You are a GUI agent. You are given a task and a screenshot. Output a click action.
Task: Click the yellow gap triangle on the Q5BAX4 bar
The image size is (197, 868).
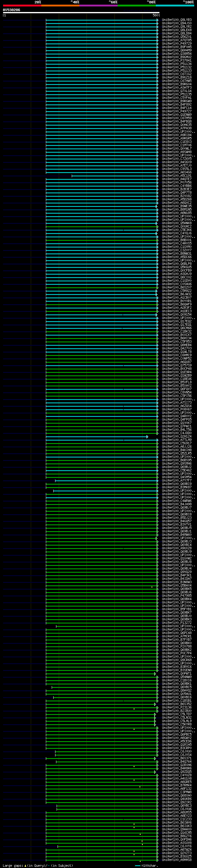pos(152,587)
